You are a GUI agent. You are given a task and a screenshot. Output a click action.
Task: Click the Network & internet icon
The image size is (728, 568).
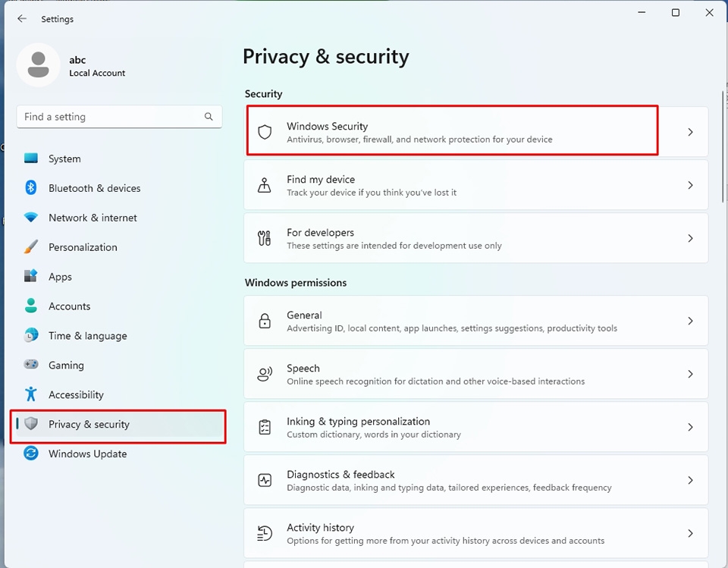[x=30, y=218]
